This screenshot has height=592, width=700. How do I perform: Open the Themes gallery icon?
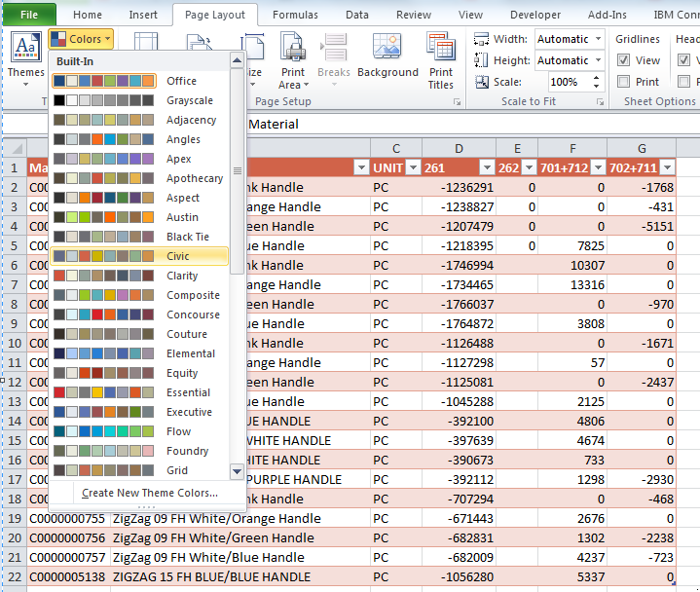[x=26, y=47]
